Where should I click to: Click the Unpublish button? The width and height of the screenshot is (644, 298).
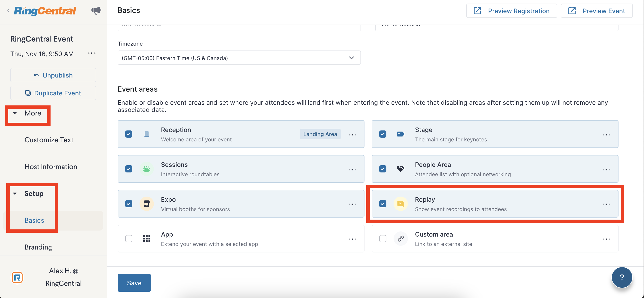(x=53, y=75)
